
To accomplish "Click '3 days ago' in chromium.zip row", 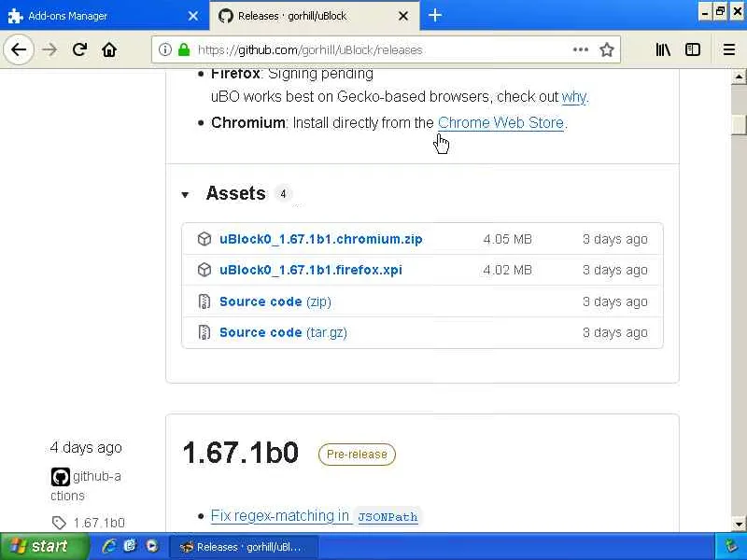I will coord(615,239).
